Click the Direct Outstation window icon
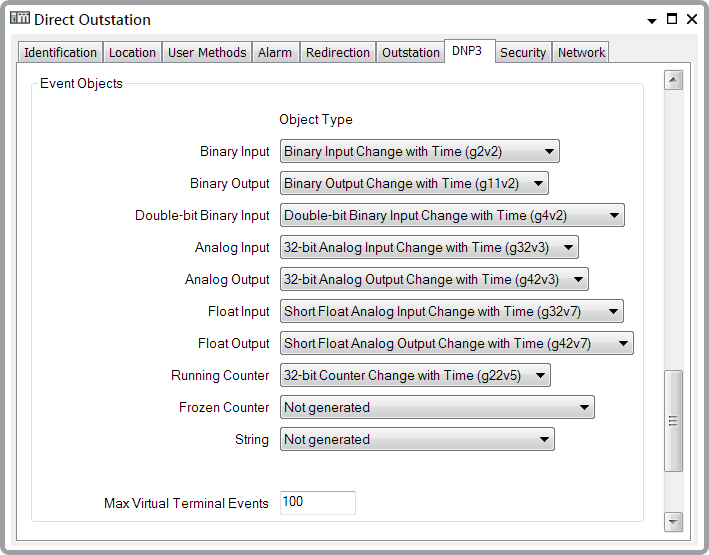This screenshot has width=709, height=555. click(19, 19)
